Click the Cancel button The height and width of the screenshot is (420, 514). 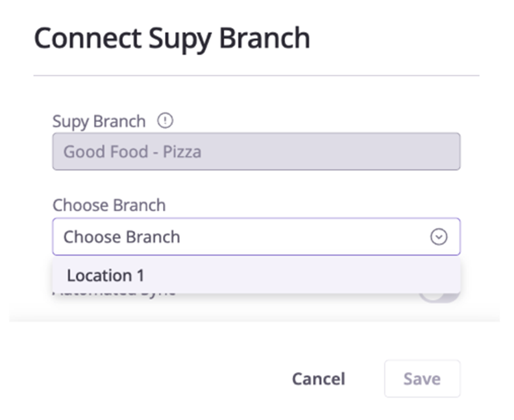tap(318, 379)
